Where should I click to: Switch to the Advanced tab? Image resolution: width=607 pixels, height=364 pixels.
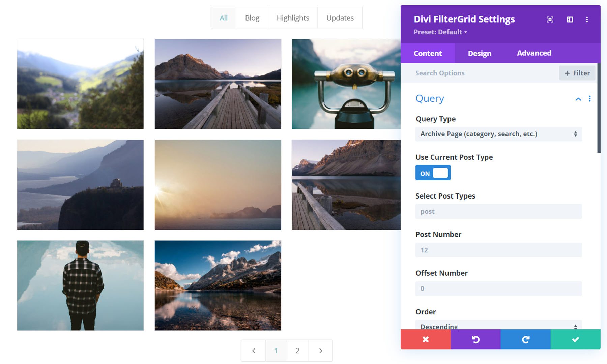coord(533,53)
